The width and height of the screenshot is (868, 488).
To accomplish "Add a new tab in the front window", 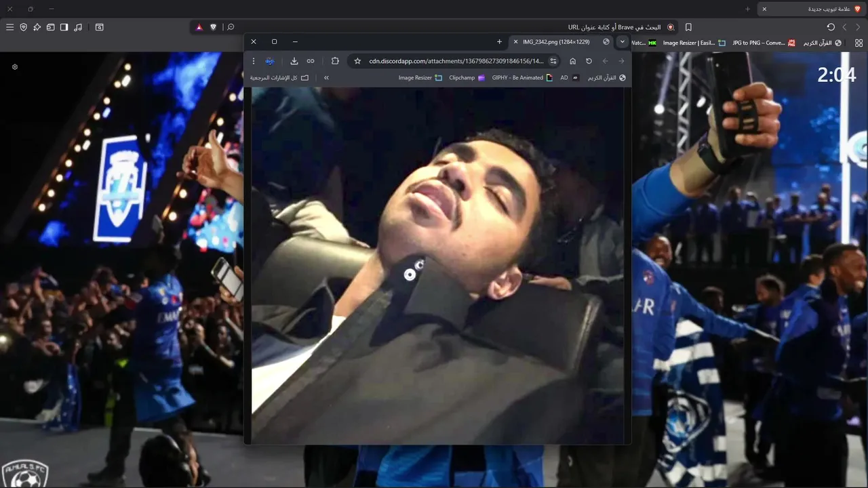I will click(x=499, y=41).
